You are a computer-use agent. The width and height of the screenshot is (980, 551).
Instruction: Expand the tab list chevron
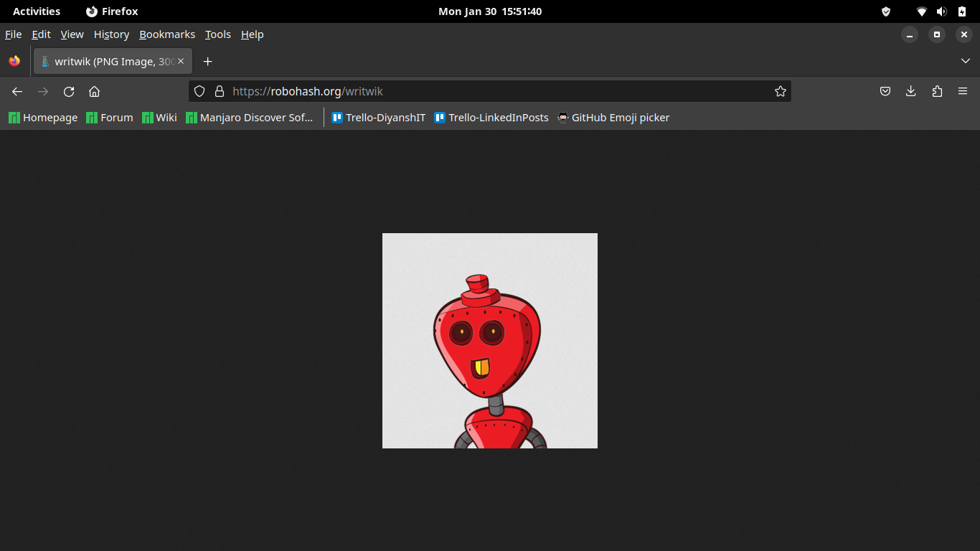[966, 61]
